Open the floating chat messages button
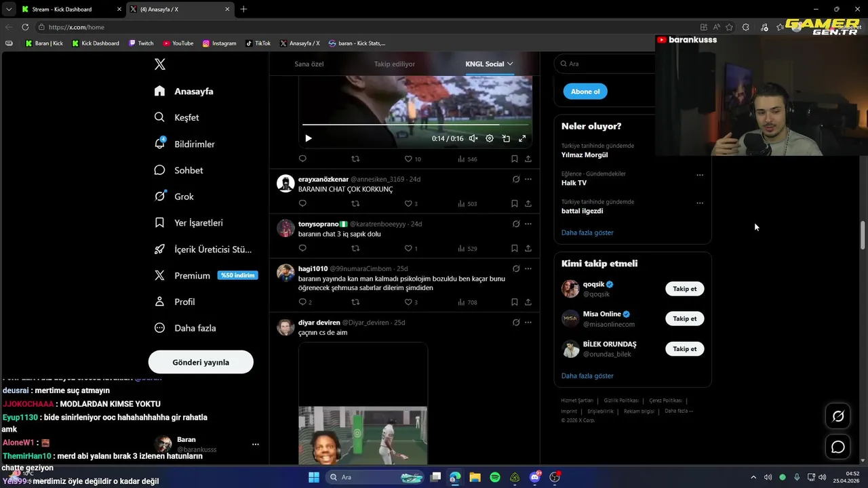Viewport: 868px width, 488px height. click(838, 447)
